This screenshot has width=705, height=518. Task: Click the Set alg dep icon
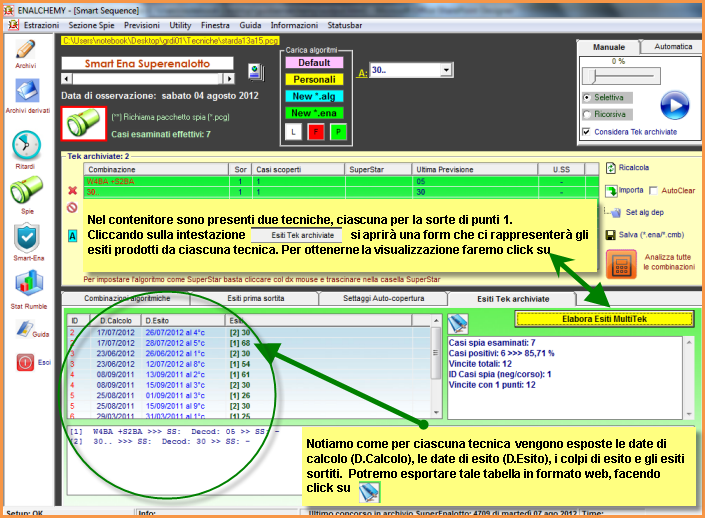click(x=616, y=212)
